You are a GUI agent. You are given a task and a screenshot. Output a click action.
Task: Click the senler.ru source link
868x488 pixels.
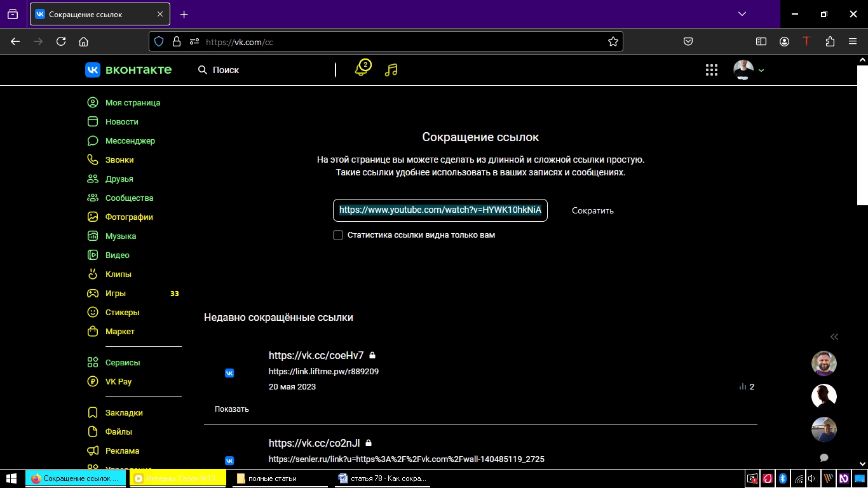(407, 459)
